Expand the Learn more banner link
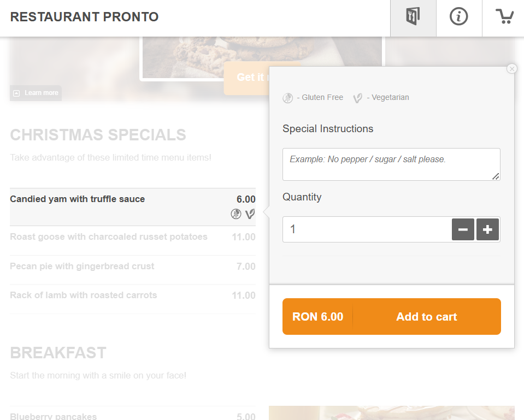 coord(36,93)
